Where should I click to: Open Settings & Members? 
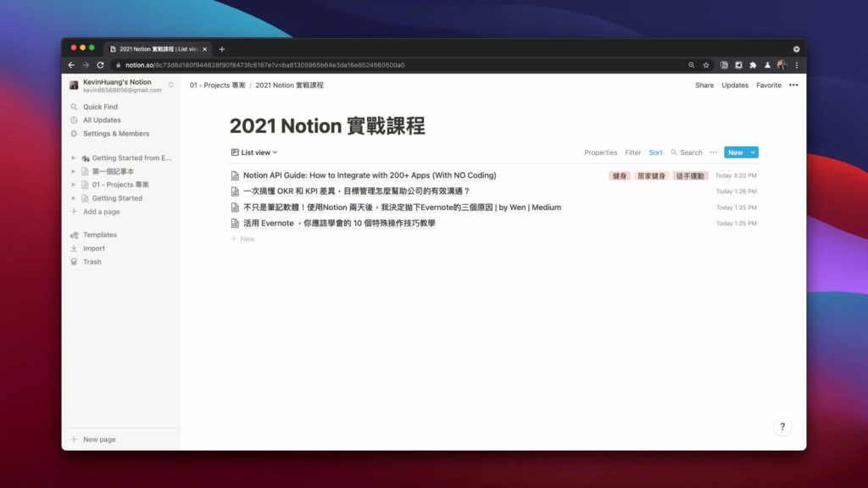[x=115, y=133]
